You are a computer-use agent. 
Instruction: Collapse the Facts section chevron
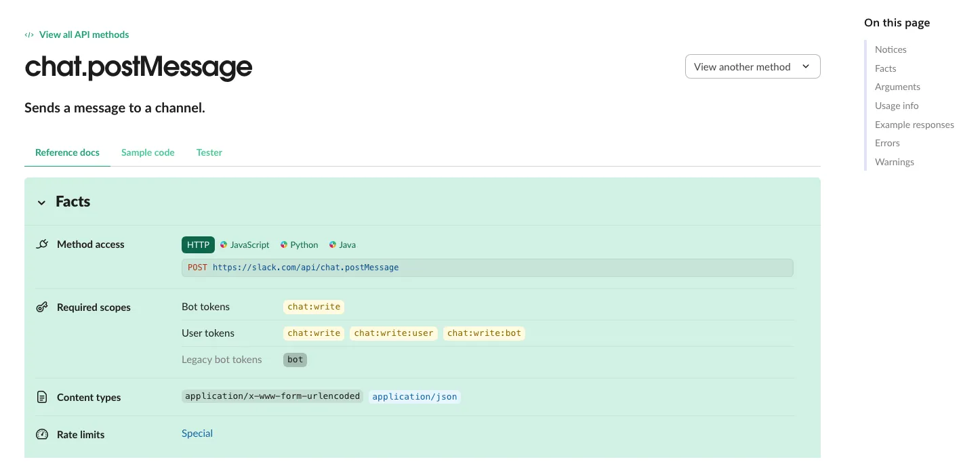pos(42,203)
